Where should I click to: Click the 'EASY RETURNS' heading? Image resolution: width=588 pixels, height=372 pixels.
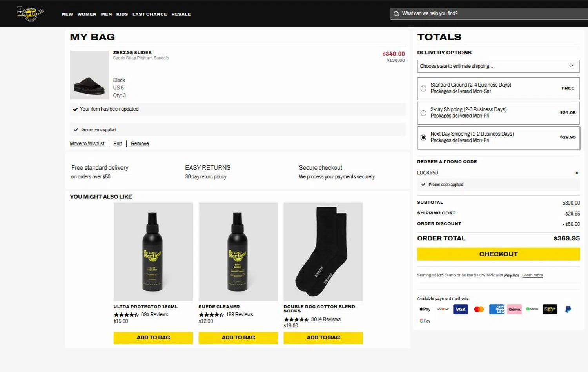pos(208,168)
